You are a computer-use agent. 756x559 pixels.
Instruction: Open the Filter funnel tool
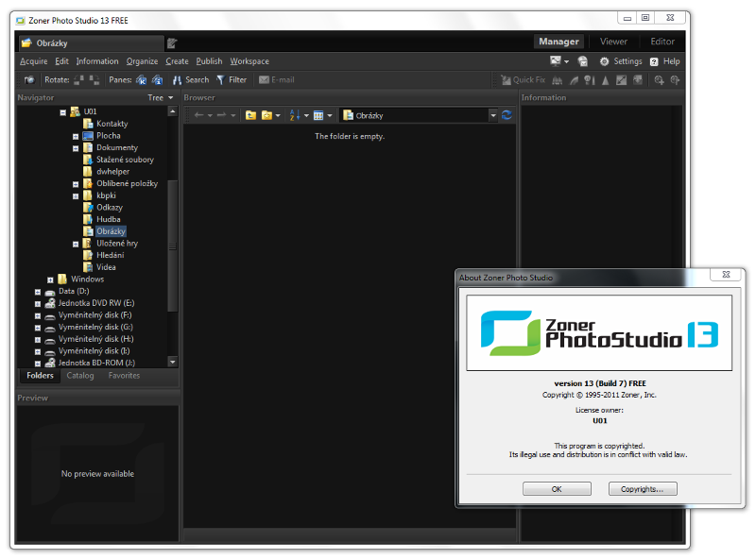coord(232,80)
